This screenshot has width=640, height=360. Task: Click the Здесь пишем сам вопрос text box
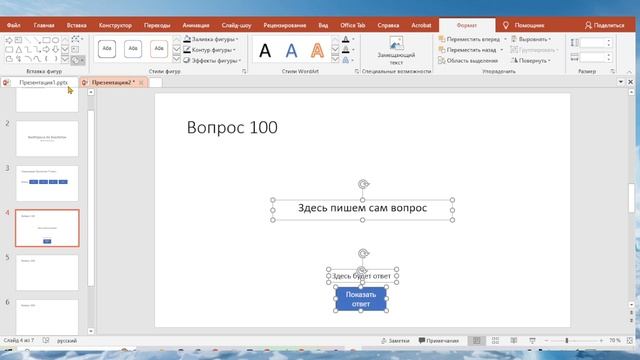(362, 209)
